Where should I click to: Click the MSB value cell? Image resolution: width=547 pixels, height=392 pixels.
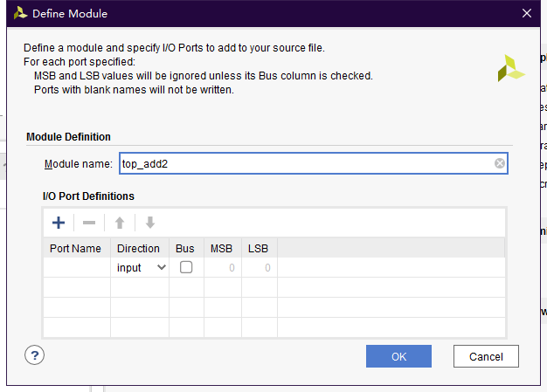[x=223, y=268]
